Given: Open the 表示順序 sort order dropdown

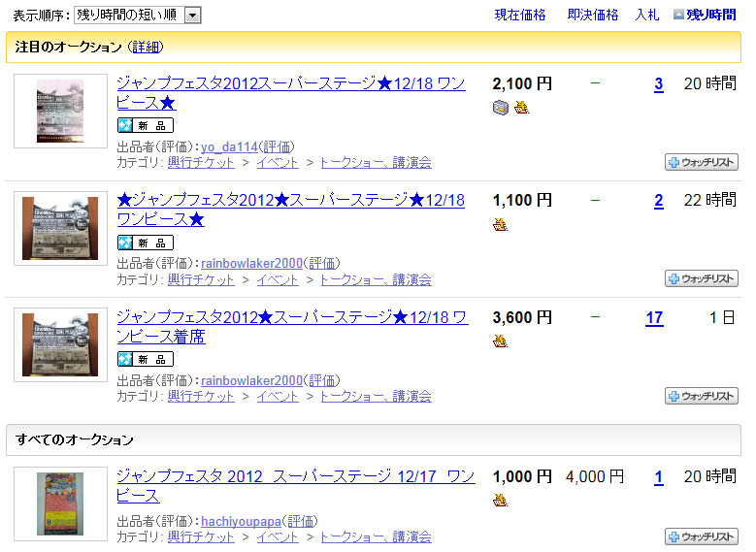Looking at the screenshot, I should pyautogui.click(x=138, y=16).
